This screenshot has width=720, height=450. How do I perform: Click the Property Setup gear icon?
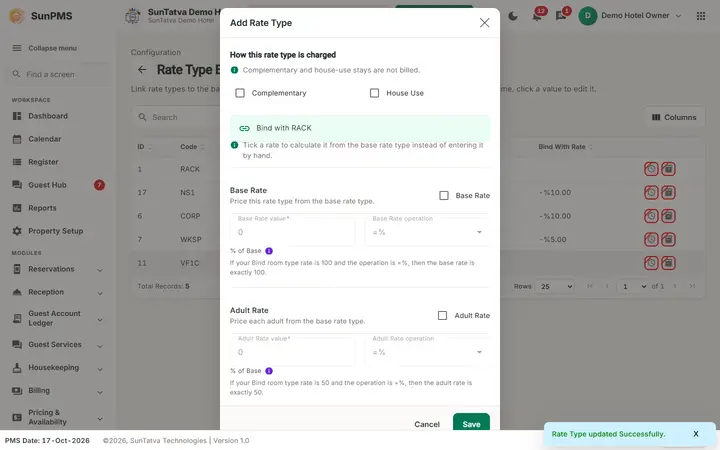click(x=17, y=231)
